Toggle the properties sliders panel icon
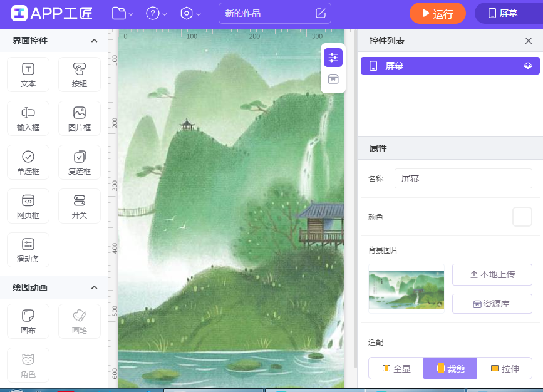 click(333, 58)
